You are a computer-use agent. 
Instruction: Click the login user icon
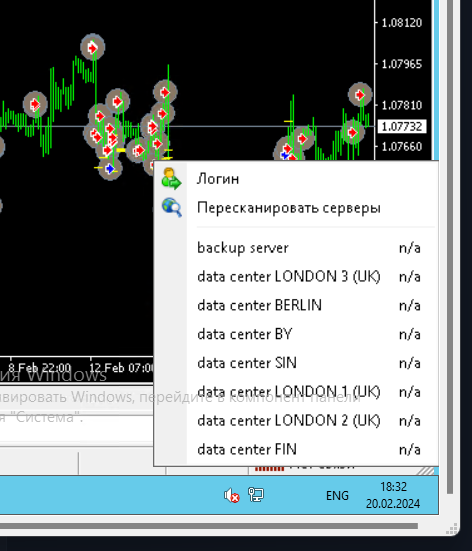tap(171, 179)
